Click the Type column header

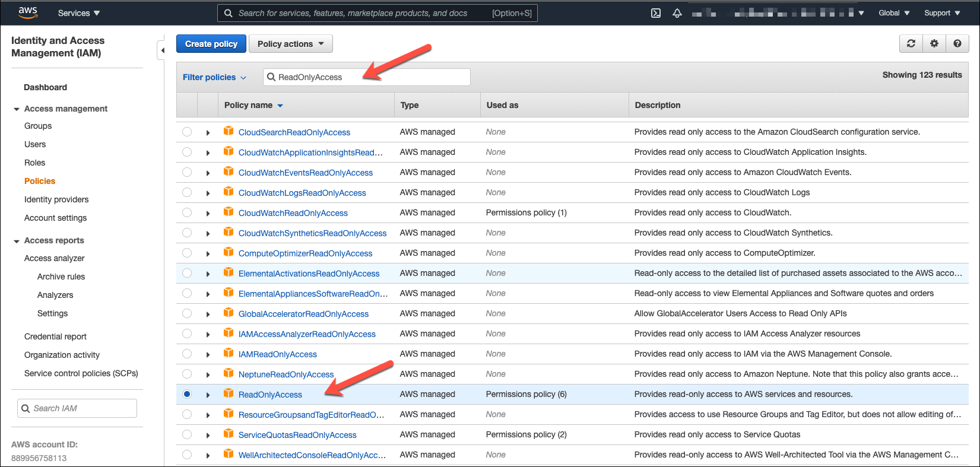point(410,105)
